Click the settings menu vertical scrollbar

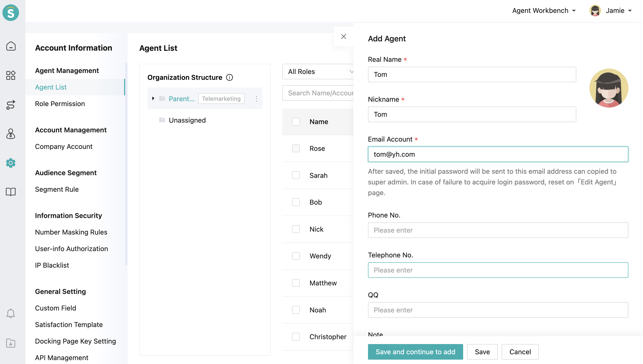[126, 164]
